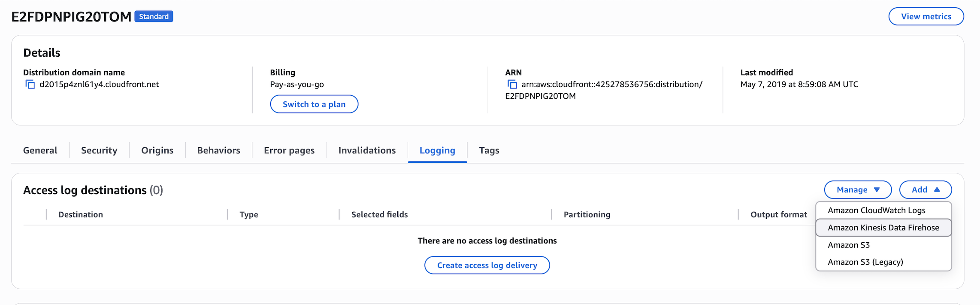Copy the distribution domain name
This screenshot has height=305, width=980.
[30, 84]
